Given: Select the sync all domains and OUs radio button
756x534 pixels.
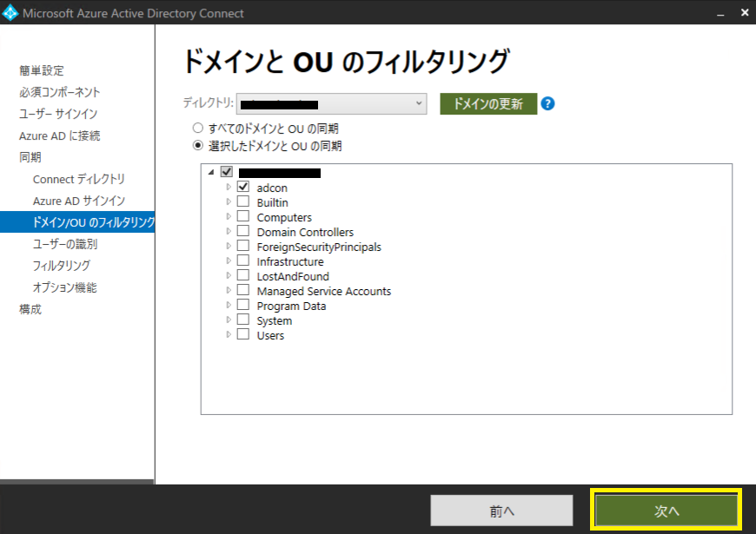Looking at the screenshot, I should tap(197, 129).
